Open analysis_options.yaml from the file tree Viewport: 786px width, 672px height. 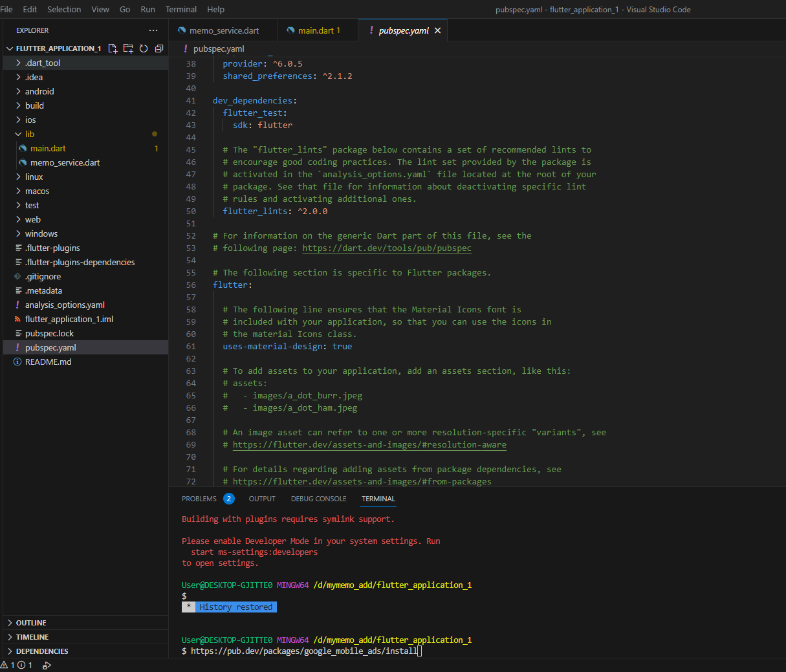(x=85, y=305)
